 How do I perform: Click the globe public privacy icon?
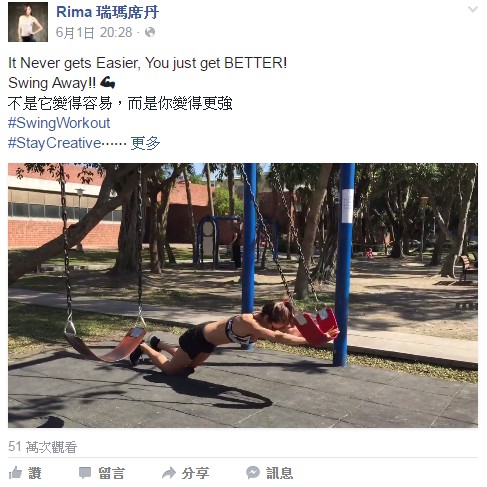[150, 32]
